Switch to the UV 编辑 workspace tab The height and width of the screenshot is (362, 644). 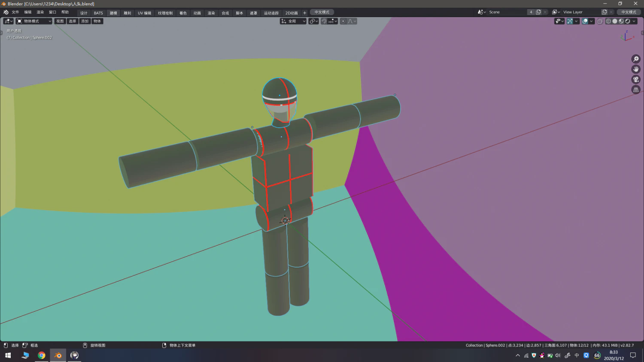click(x=144, y=13)
